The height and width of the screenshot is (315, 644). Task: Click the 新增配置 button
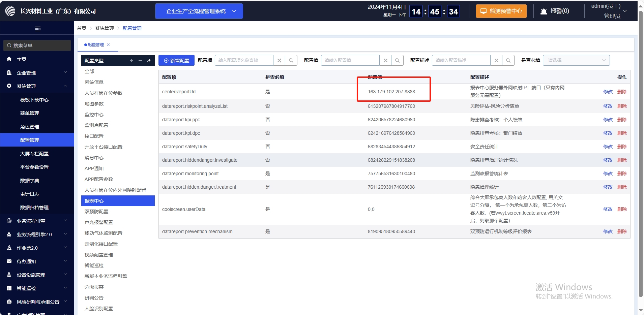pyautogui.click(x=176, y=61)
